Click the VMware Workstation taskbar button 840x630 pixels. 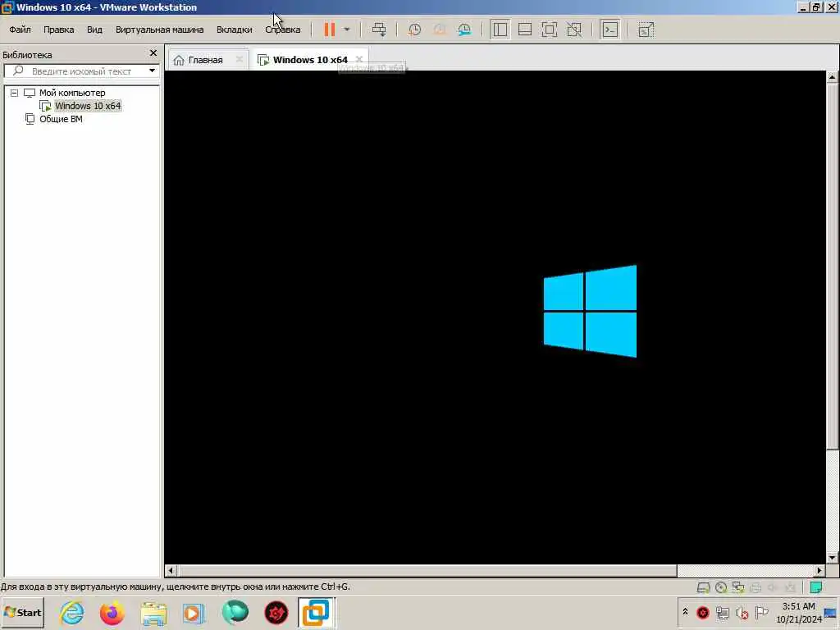pyautogui.click(x=316, y=613)
